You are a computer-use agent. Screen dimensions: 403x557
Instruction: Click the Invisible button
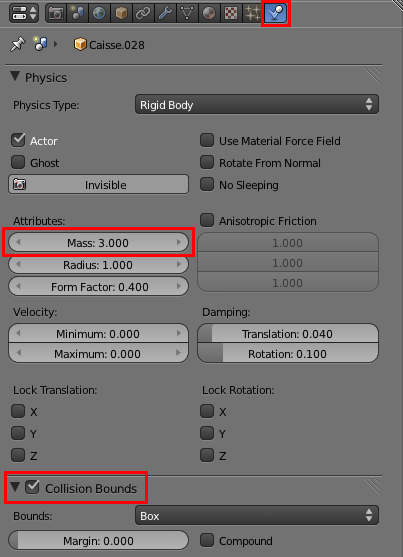point(98,184)
